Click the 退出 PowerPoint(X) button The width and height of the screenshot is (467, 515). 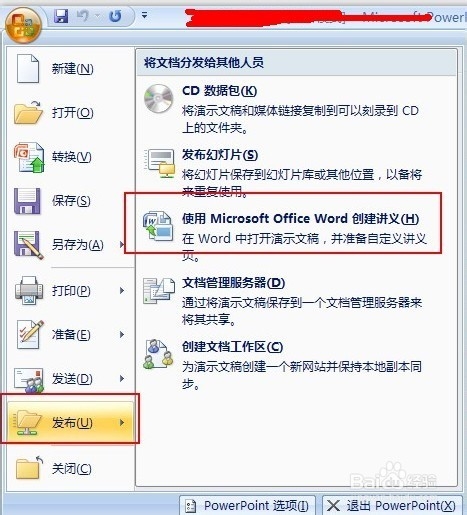[392, 506]
